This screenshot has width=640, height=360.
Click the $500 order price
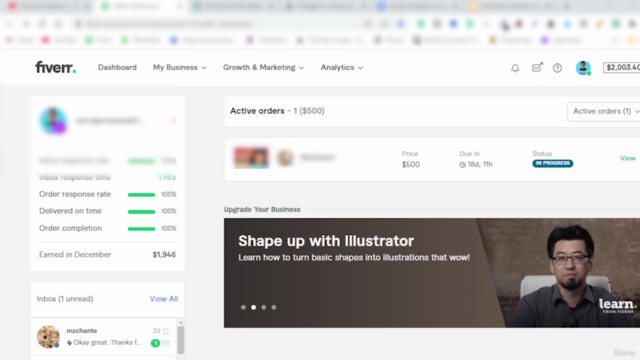pos(411,164)
